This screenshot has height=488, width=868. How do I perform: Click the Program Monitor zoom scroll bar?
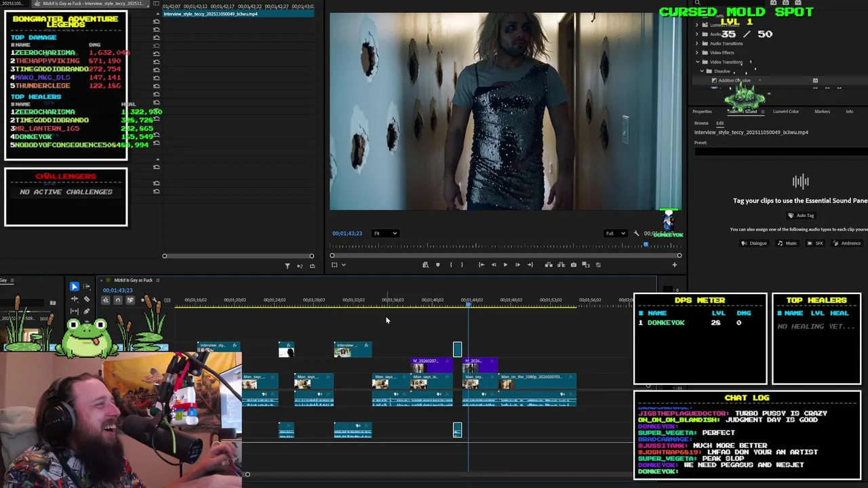pyautogui.click(x=505, y=256)
